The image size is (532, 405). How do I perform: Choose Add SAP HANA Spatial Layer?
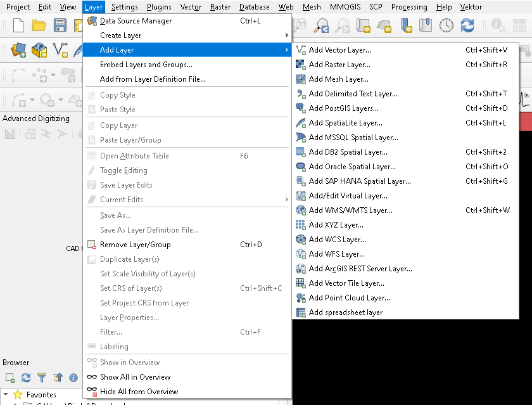(x=405, y=181)
